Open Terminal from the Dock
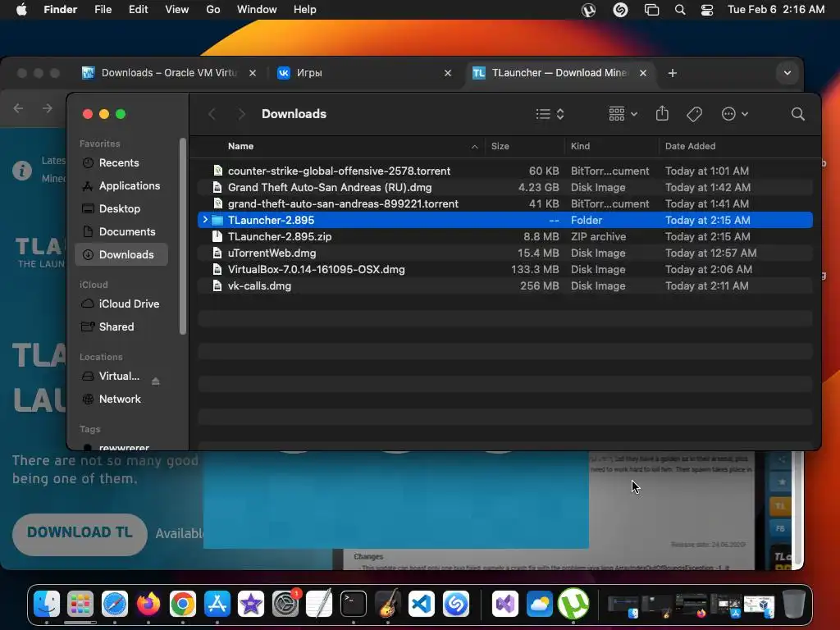Screen dimensions: 840x630 click(353, 604)
